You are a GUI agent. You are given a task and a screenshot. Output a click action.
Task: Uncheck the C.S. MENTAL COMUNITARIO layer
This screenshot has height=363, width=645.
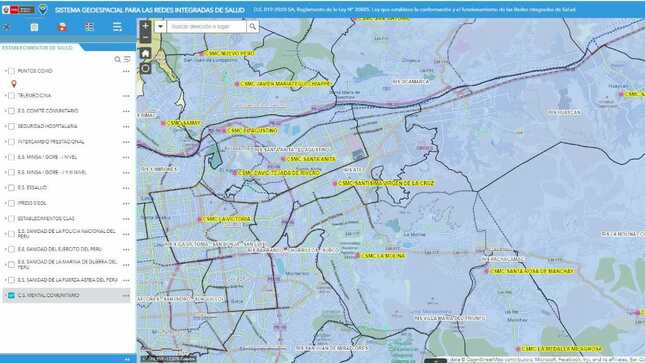pos(11,296)
